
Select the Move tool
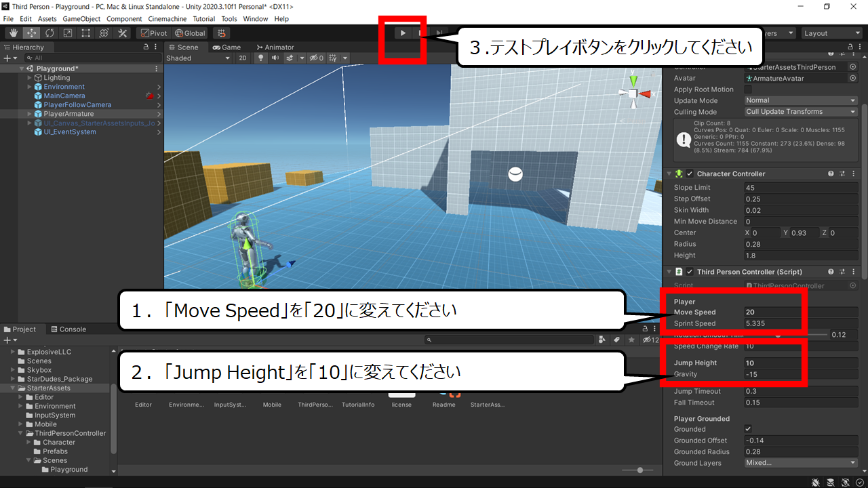click(x=31, y=33)
